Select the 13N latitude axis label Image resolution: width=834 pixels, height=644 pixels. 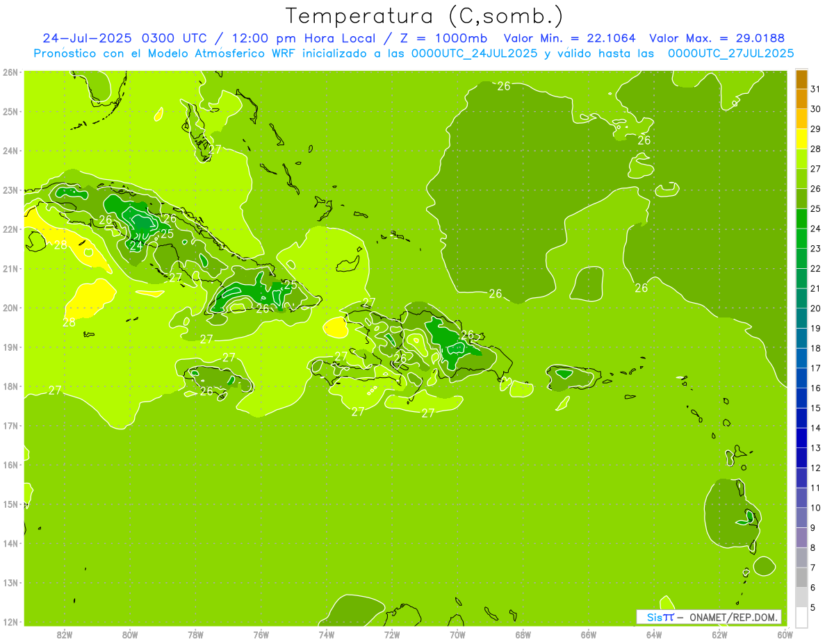pos(10,583)
